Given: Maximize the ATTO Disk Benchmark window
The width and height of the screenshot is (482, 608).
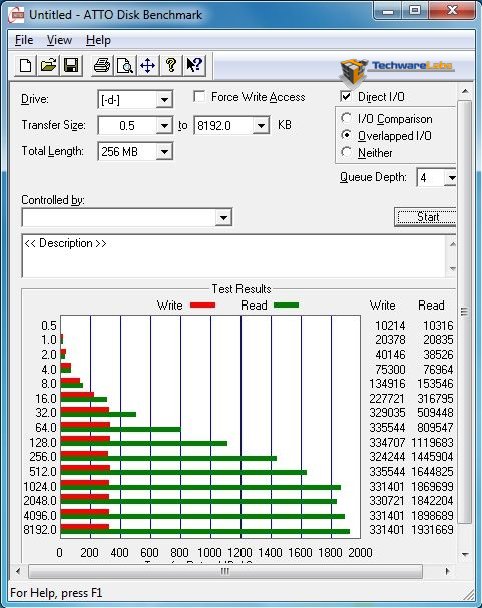Looking at the screenshot, I should [x=415, y=10].
